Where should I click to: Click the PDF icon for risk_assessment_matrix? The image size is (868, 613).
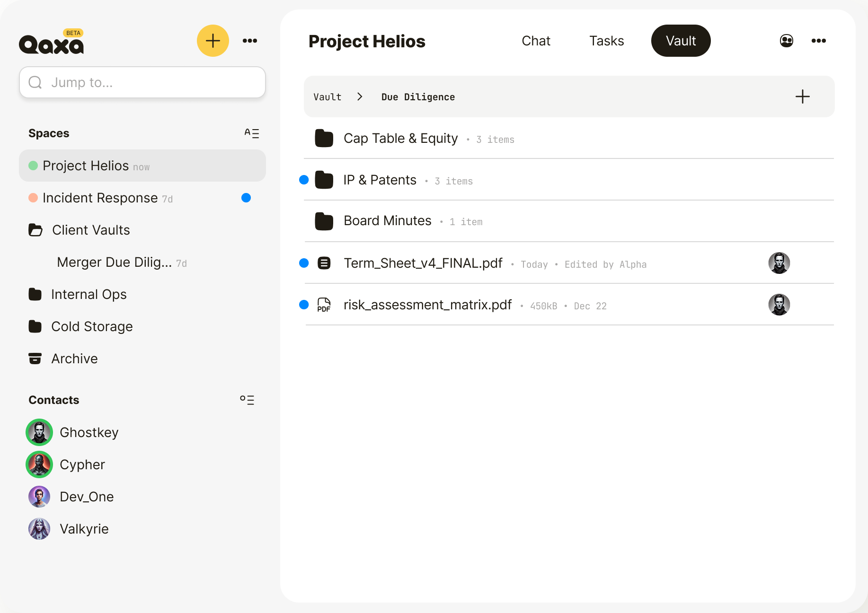point(324,305)
